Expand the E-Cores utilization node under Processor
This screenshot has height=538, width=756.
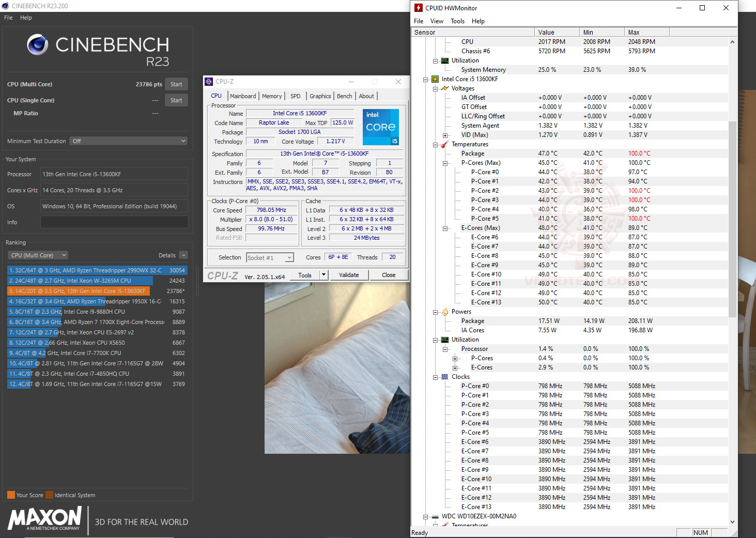pos(455,368)
